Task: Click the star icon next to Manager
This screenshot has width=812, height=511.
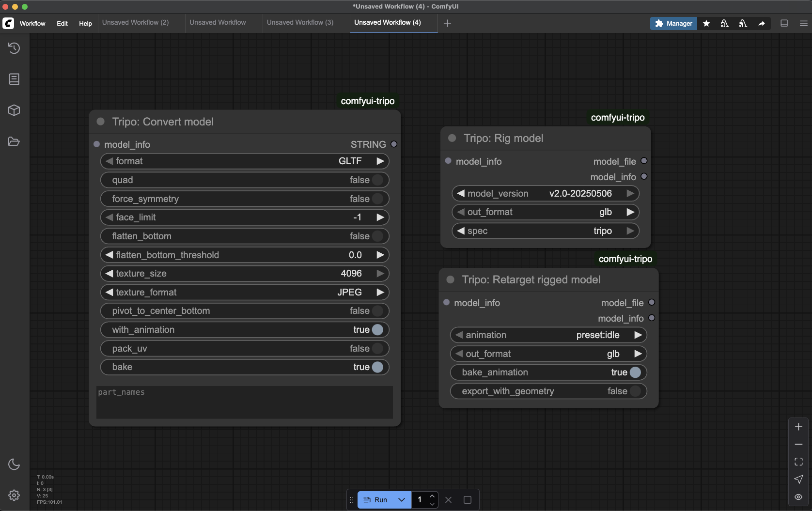Action: (706, 23)
